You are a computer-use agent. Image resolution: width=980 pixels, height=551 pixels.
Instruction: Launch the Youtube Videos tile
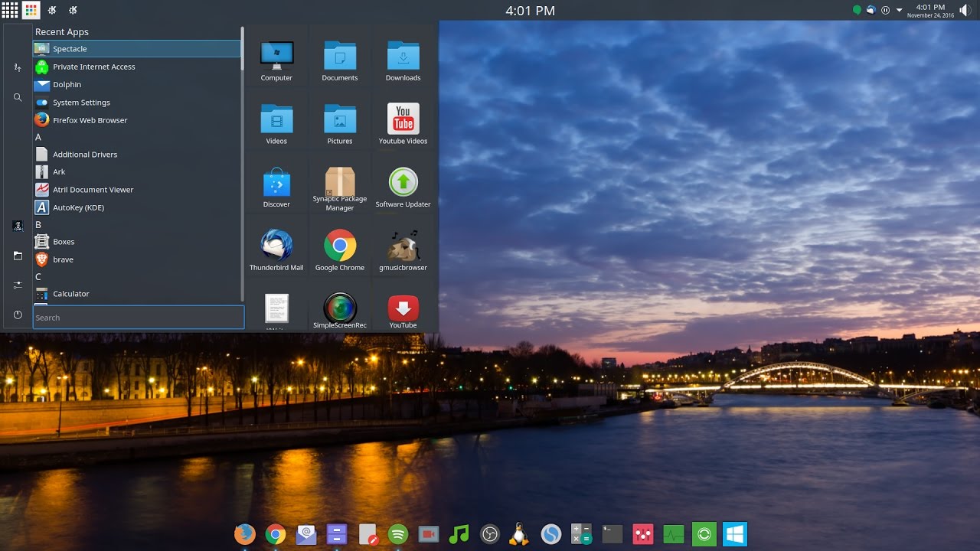tap(403, 124)
